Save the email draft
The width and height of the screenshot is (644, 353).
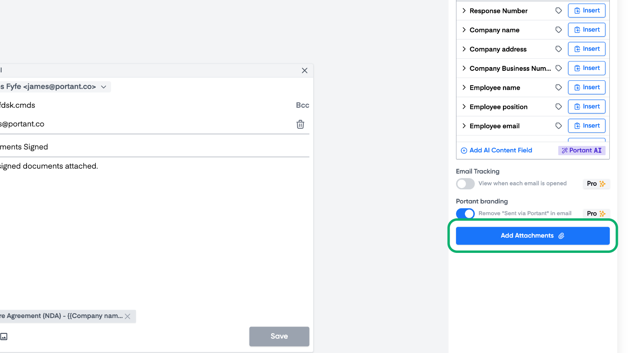279,336
